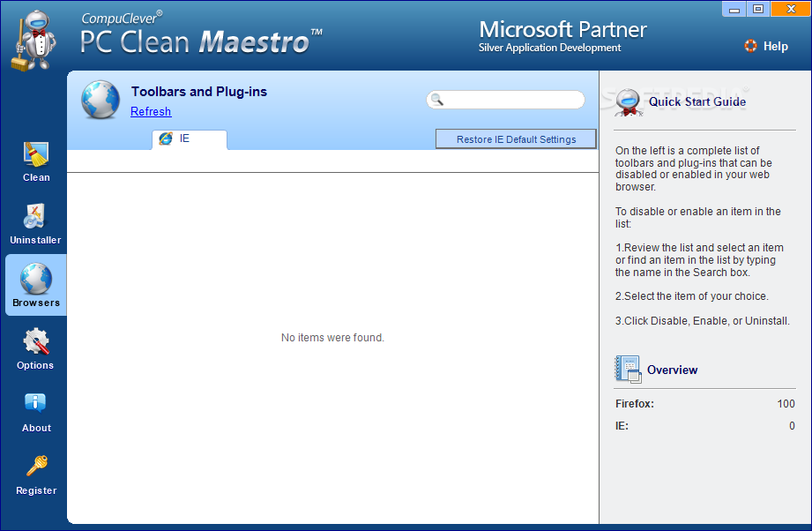Click the Register key icon
Viewport: 812px width, 531px height.
coord(37,465)
